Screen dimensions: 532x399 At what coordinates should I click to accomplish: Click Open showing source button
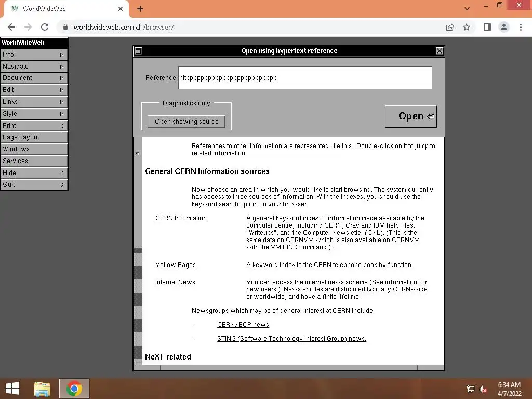tap(187, 122)
